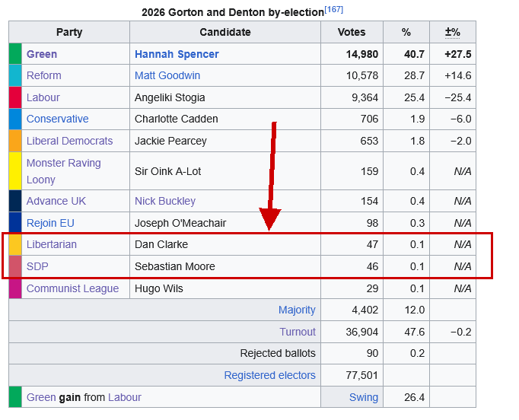This screenshot has width=519, height=420.
Task: Select the % column header
Action: [406, 32]
